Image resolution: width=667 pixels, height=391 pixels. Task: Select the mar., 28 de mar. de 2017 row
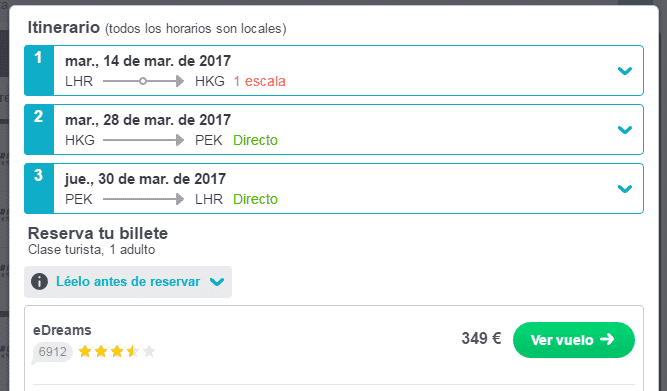[x=334, y=129]
